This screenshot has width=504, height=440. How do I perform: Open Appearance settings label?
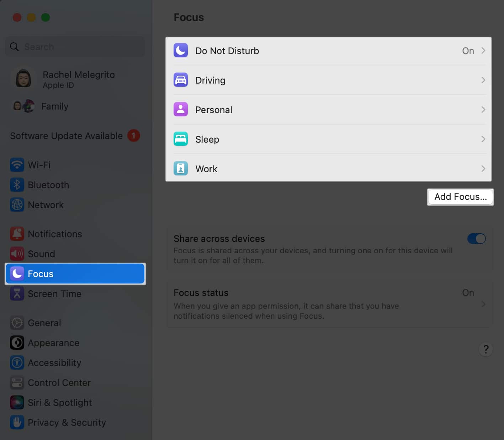[x=54, y=343]
